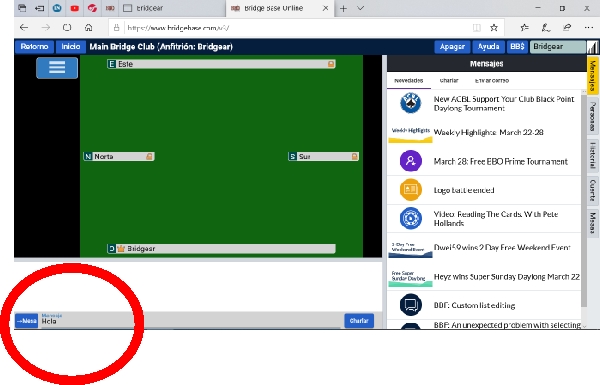Viewport: 600px width, 385px height.
Task: Click the blue Charlar send button
Action: pos(359,321)
